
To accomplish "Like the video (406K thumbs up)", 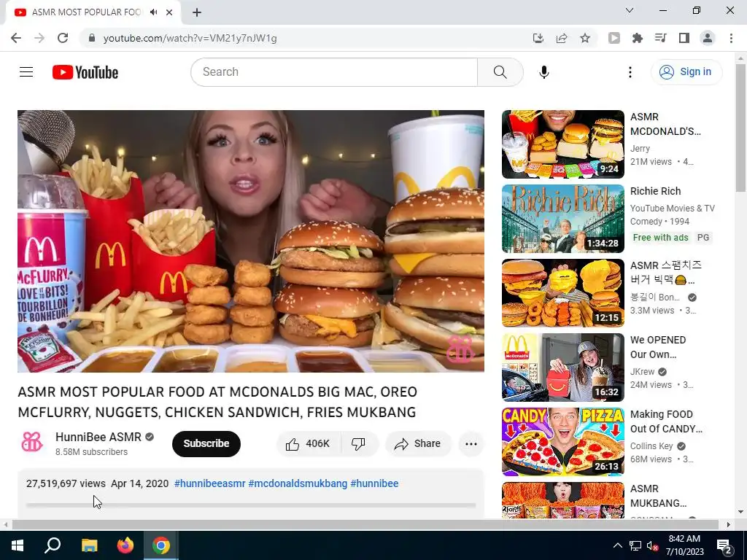I will [309, 444].
